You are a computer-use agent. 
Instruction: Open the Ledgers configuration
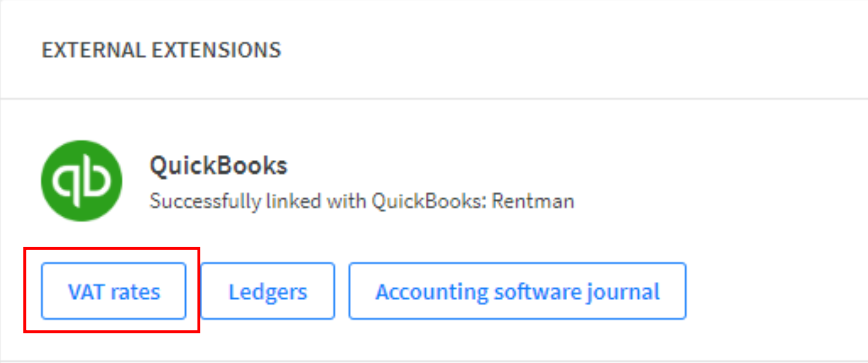click(268, 291)
